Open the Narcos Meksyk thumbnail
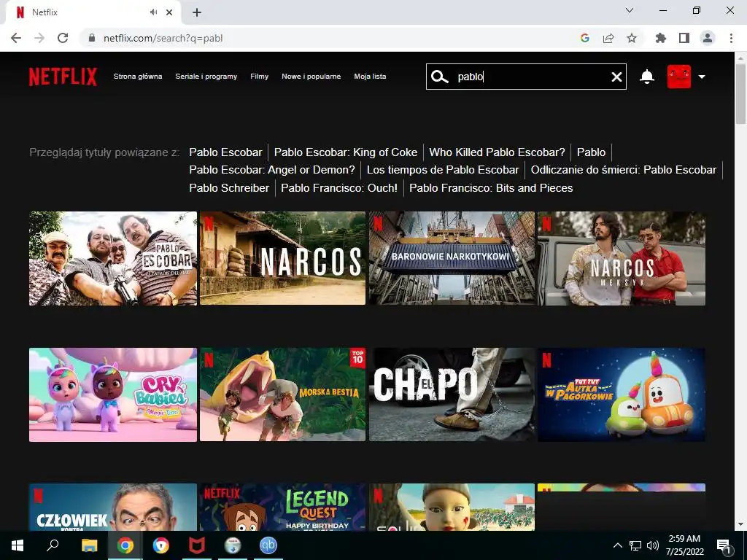The width and height of the screenshot is (747, 560). coord(622,259)
